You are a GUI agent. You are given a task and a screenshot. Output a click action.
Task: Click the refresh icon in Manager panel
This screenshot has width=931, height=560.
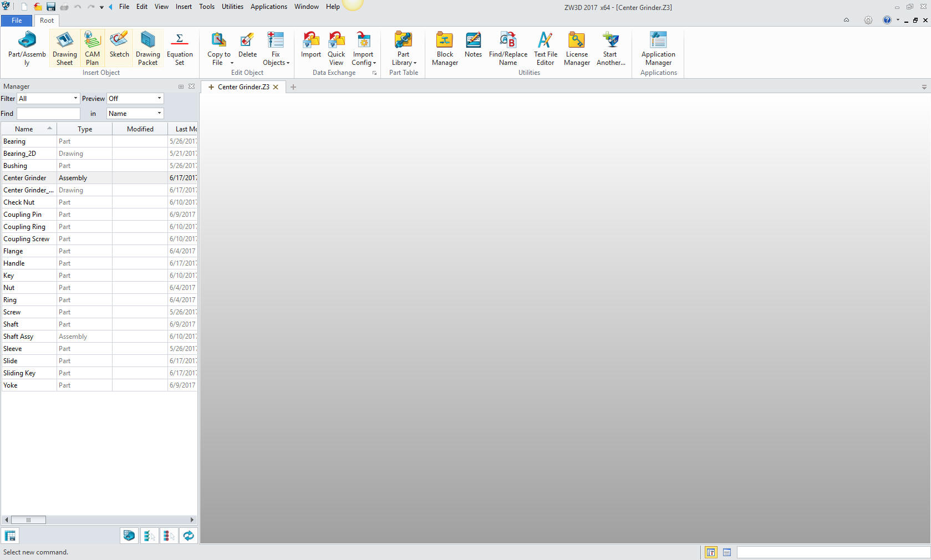tap(189, 536)
